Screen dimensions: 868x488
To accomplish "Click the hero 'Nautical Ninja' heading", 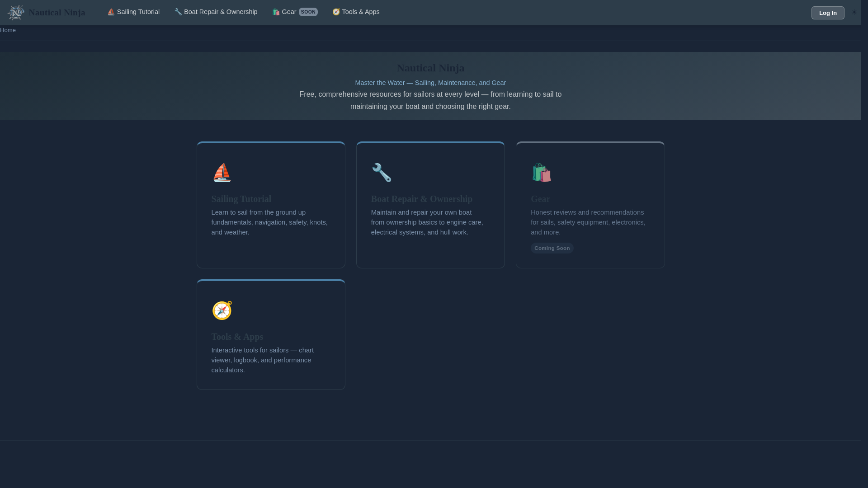I will [x=430, y=68].
